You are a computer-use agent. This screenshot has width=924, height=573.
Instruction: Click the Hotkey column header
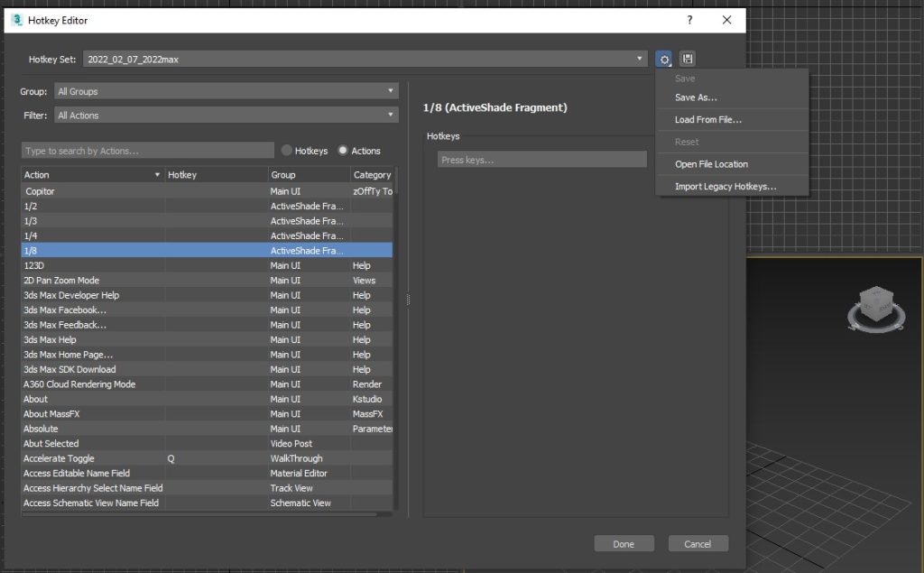[x=217, y=174]
